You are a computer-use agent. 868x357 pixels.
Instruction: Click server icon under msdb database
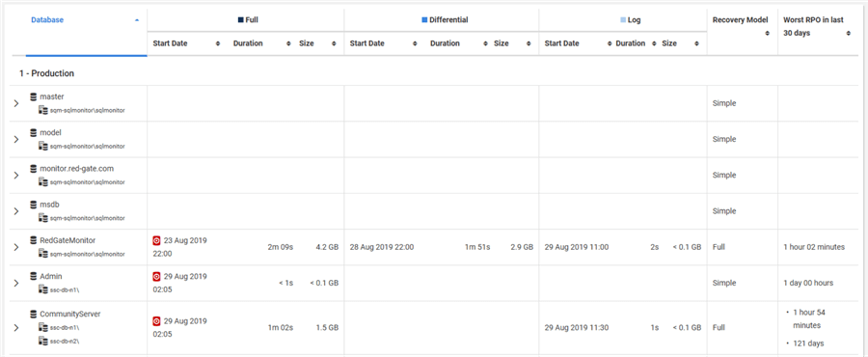[43, 218]
